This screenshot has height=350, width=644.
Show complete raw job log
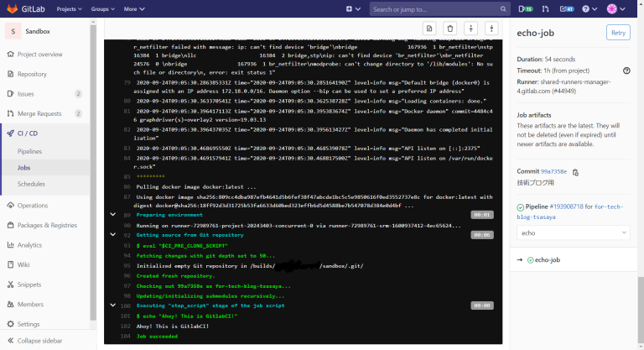[429, 29]
